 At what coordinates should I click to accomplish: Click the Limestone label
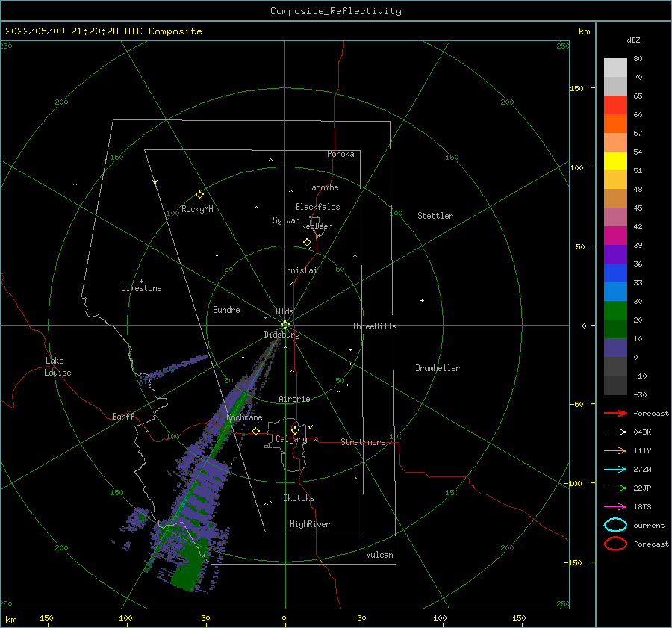141,288
